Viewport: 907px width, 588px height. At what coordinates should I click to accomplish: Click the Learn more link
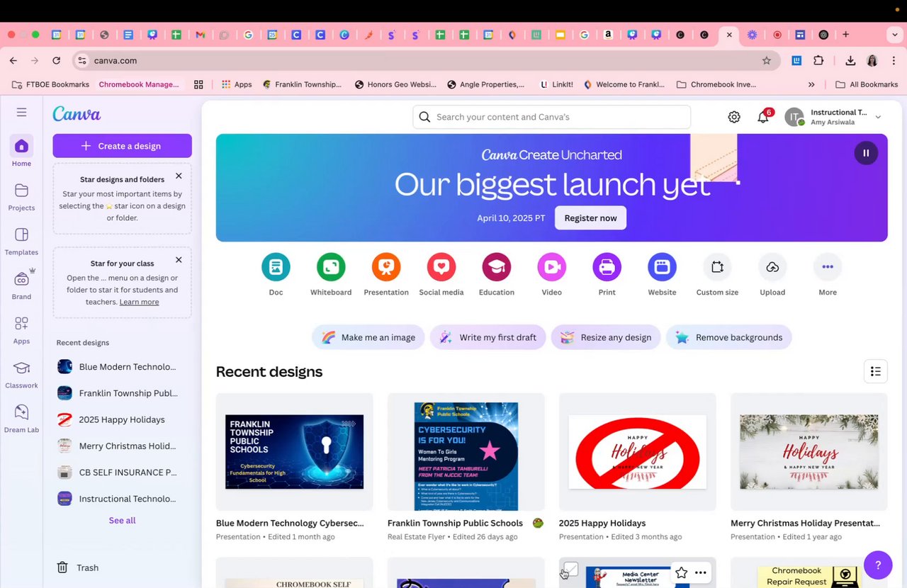139,302
